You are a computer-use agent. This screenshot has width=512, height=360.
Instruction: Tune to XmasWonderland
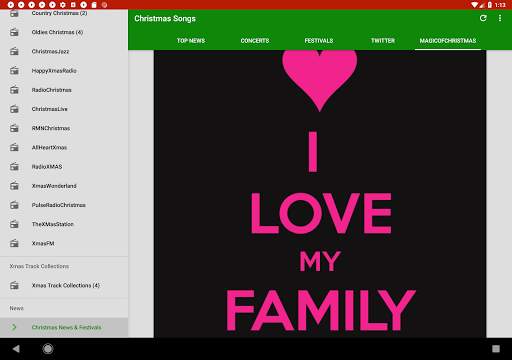tap(64, 186)
